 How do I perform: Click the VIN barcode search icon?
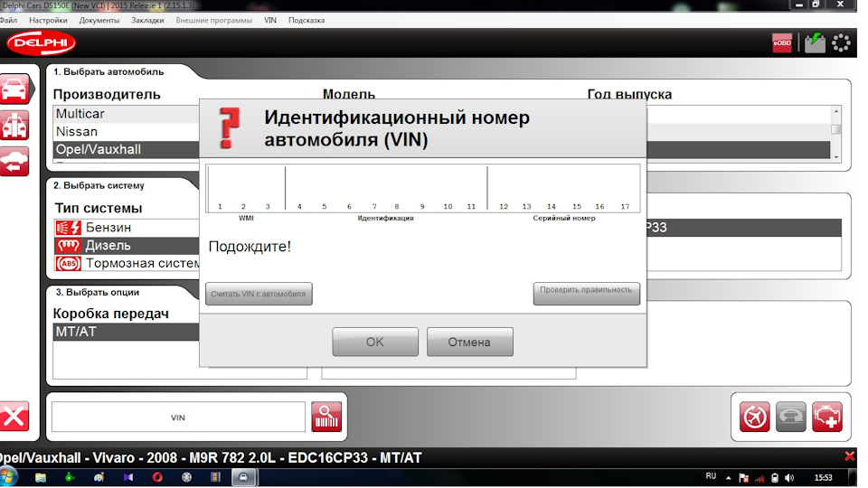326,417
